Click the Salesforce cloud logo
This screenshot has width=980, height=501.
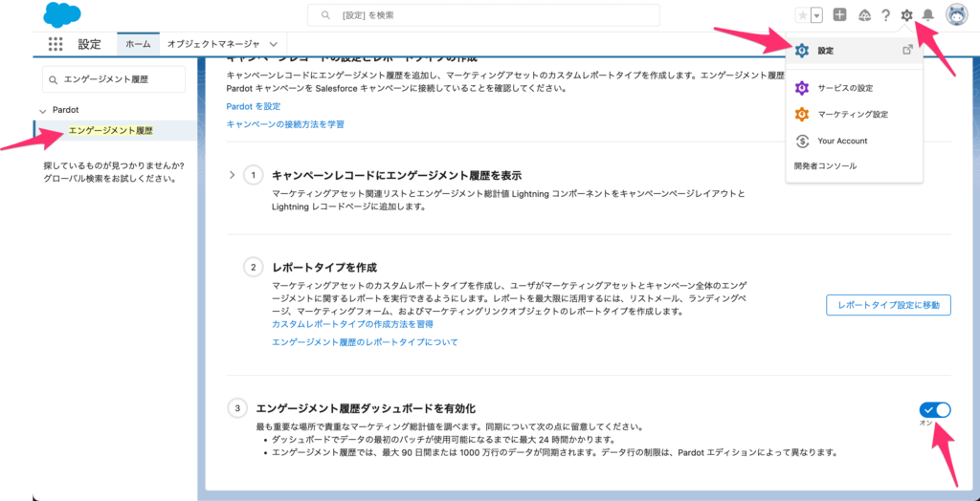coord(62,15)
